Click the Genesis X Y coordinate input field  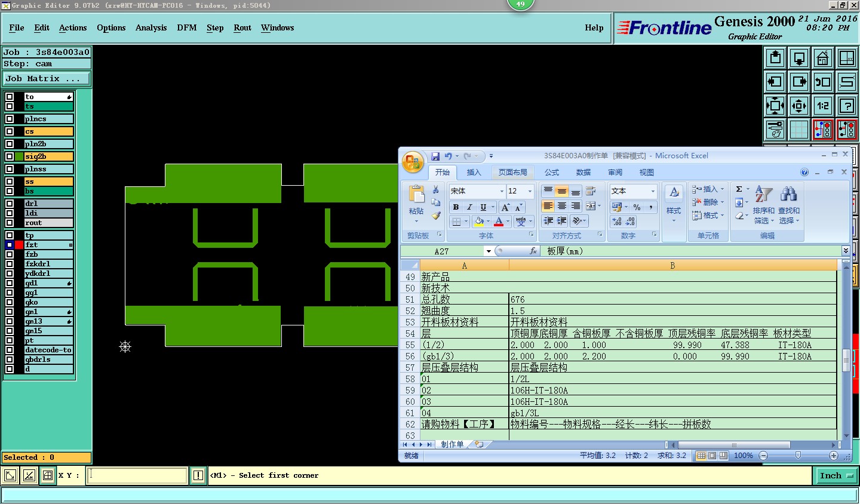click(x=137, y=475)
